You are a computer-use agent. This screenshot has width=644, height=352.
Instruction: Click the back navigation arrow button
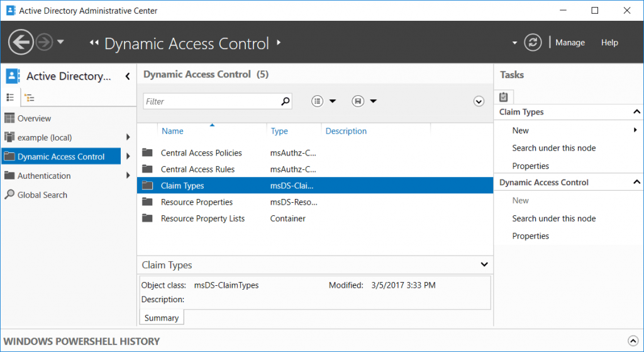pyautogui.click(x=21, y=42)
